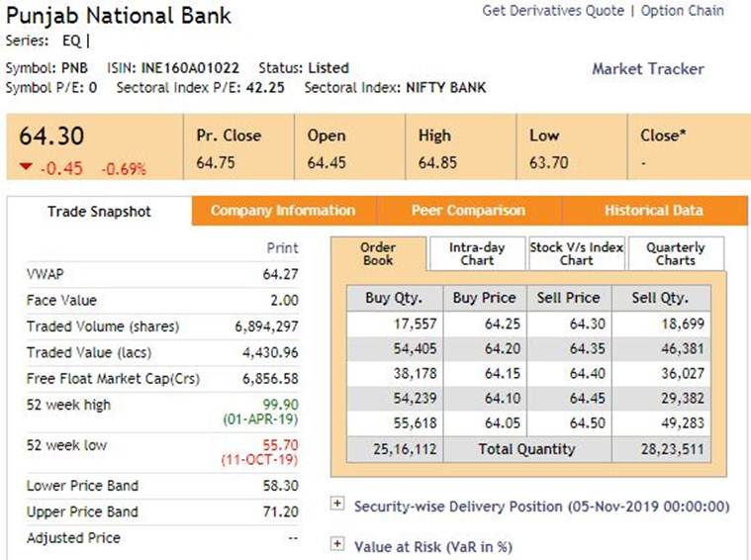View the Historical Data tab
This screenshot has height=560, width=751.
coord(653,211)
